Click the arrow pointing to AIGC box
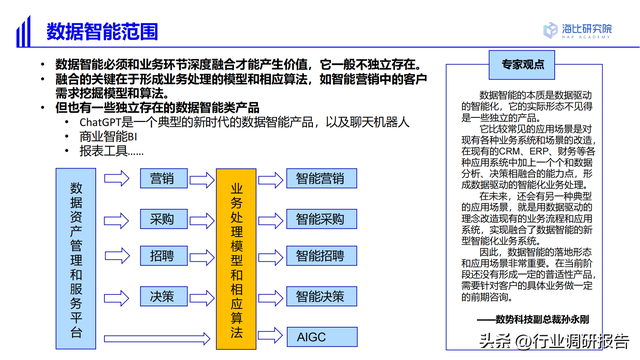The width and height of the screenshot is (640, 360). coord(271,336)
